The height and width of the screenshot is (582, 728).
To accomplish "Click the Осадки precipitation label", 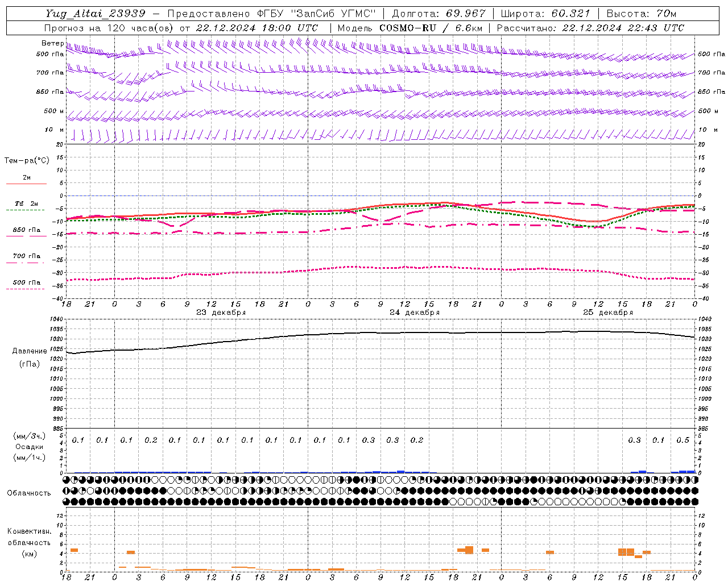I will pos(29,447).
